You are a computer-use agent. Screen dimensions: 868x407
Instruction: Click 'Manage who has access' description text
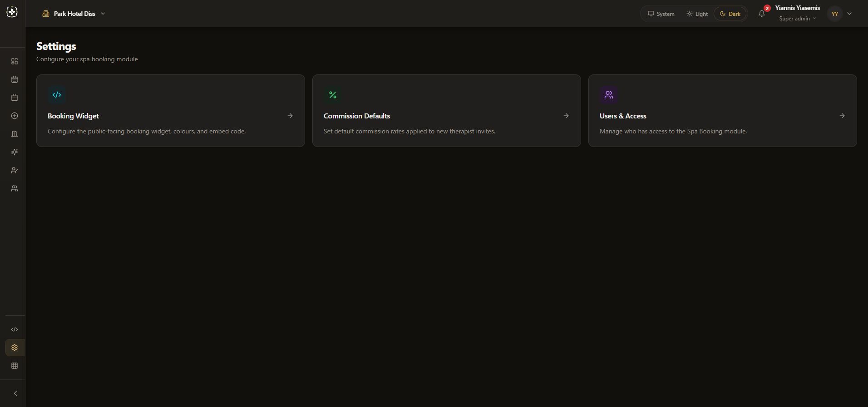[x=673, y=131]
